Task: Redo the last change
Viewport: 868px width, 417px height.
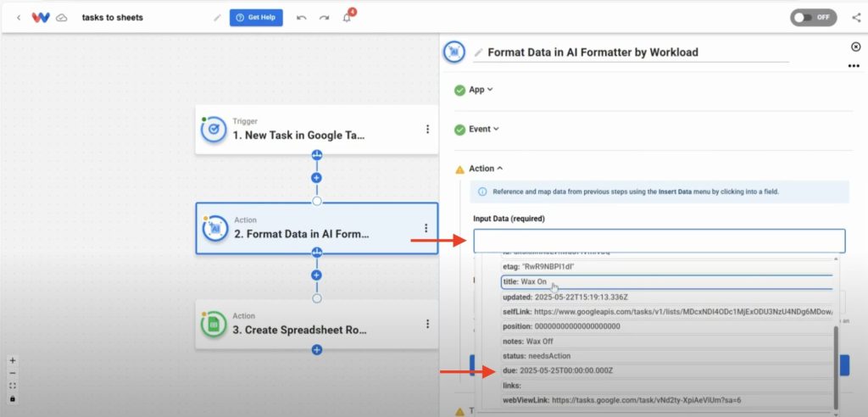Action: click(325, 18)
